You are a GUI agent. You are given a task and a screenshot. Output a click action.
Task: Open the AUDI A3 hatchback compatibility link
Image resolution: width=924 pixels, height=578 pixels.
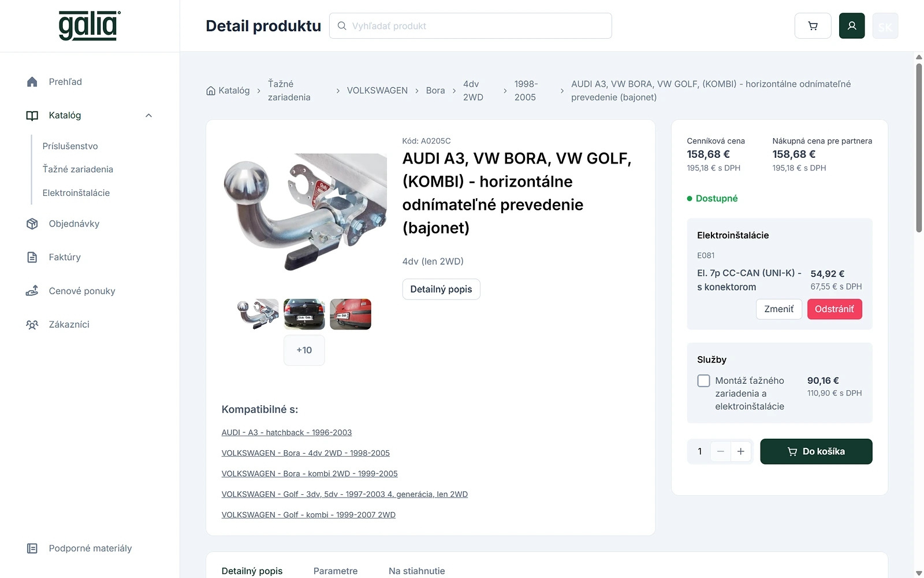coord(286,432)
